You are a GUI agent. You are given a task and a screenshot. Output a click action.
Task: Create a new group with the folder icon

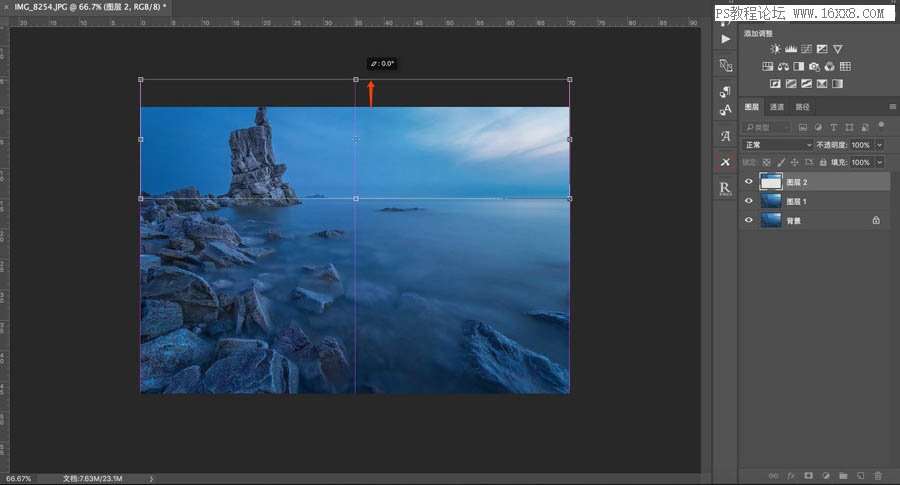(x=843, y=475)
